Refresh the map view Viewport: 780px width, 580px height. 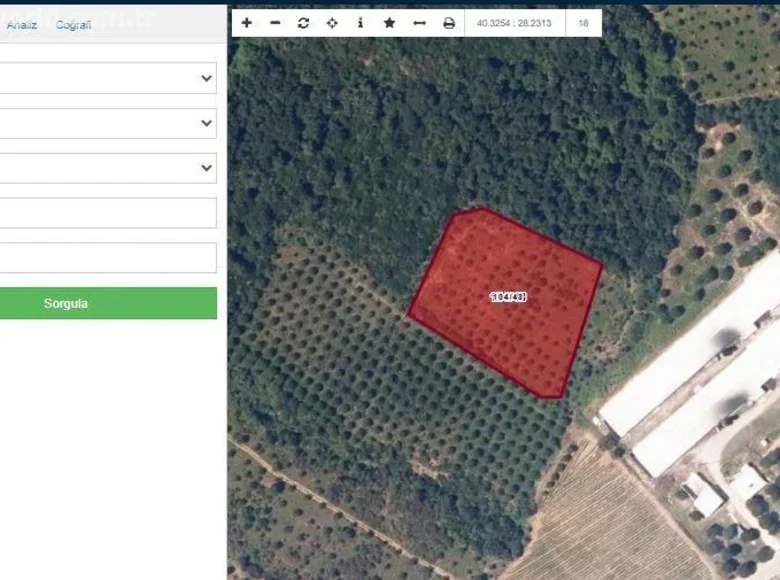tap(303, 23)
